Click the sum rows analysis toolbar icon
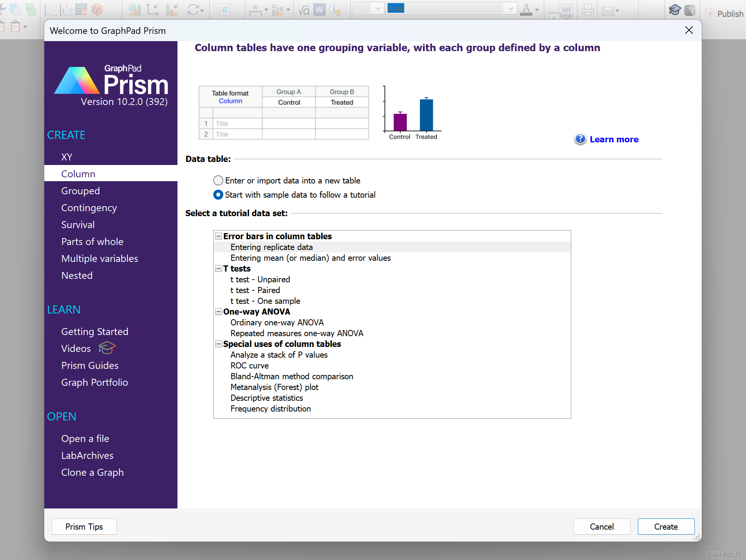The width and height of the screenshot is (746, 560). 81,9
